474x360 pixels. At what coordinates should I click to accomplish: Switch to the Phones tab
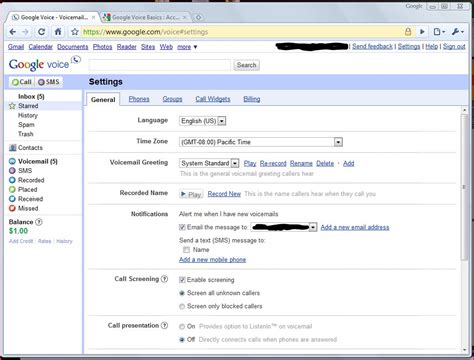[139, 99]
